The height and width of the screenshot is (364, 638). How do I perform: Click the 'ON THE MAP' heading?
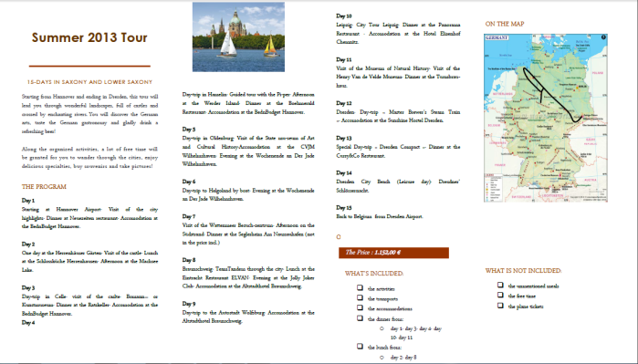(505, 24)
